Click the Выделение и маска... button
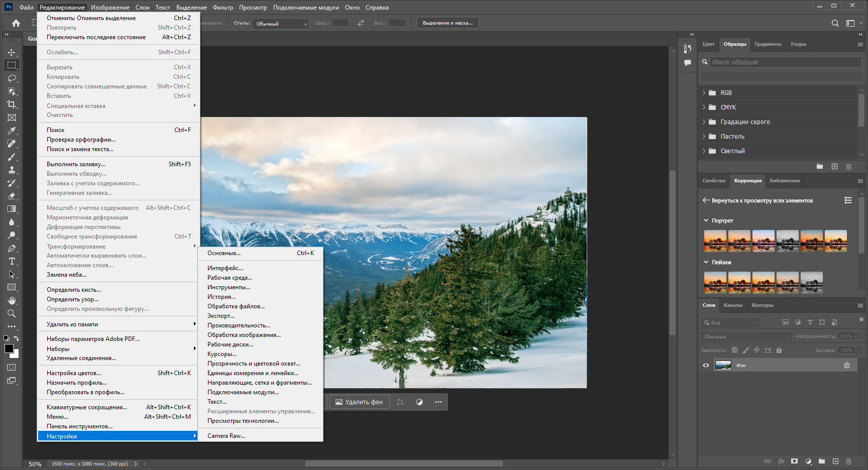 (448, 23)
